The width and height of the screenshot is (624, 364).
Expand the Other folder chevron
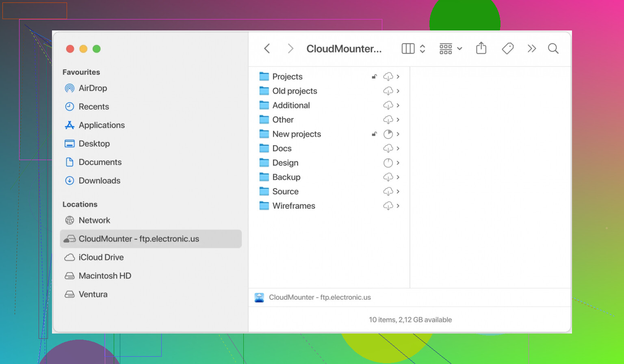[x=398, y=119]
